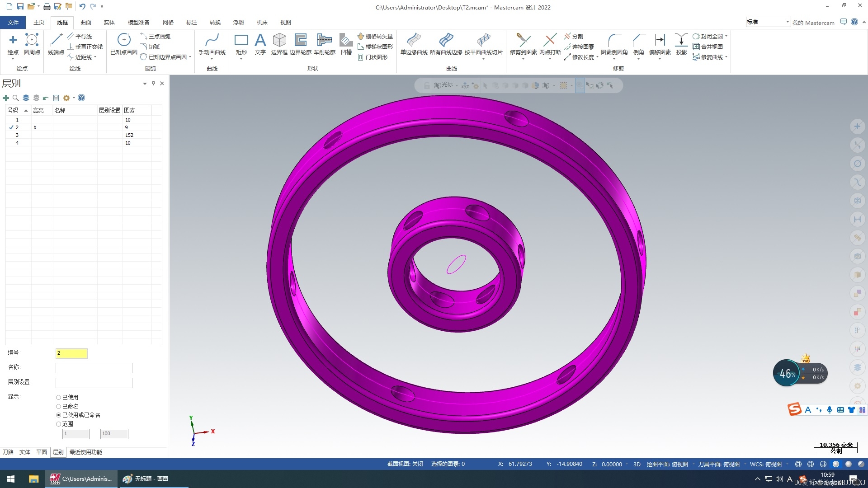
Task: Expand 已知边界点画圆 dropdown arrow
Action: [190, 57]
